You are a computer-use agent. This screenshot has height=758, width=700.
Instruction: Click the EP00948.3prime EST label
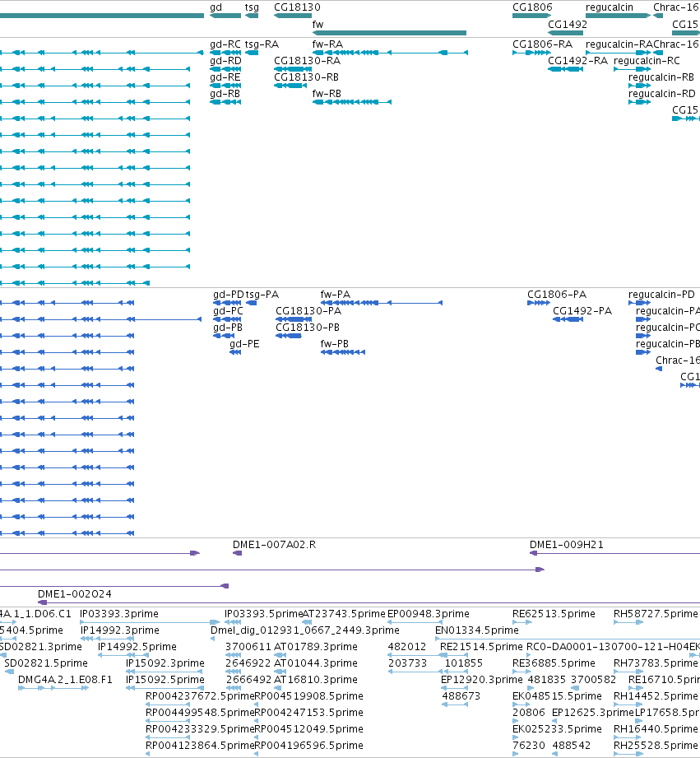tap(429, 614)
